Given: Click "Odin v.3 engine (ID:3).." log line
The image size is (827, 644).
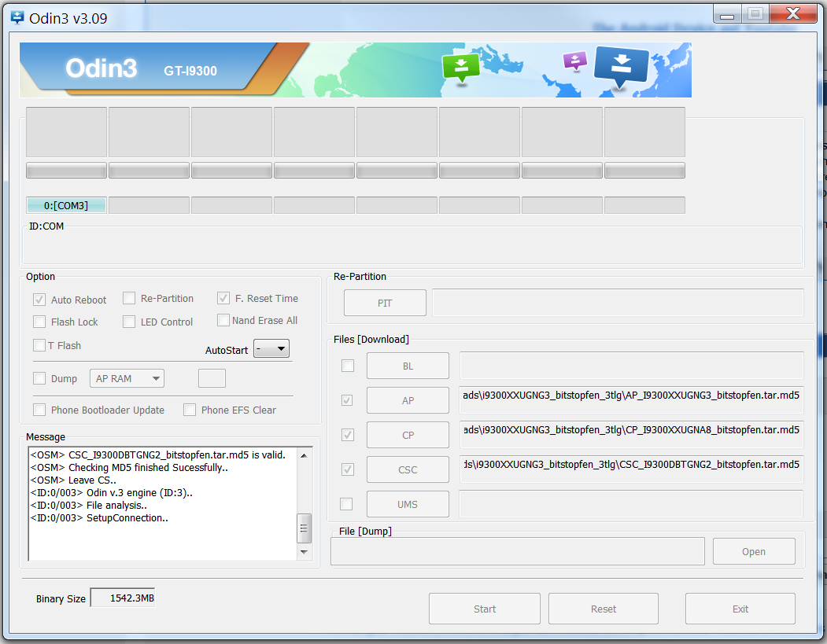Looking at the screenshot, I should (111, 493).
